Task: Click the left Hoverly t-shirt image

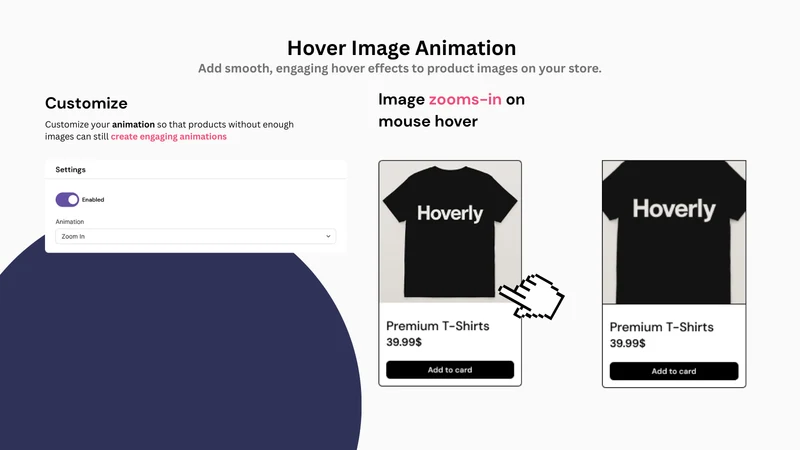Action: pos(449,232)
